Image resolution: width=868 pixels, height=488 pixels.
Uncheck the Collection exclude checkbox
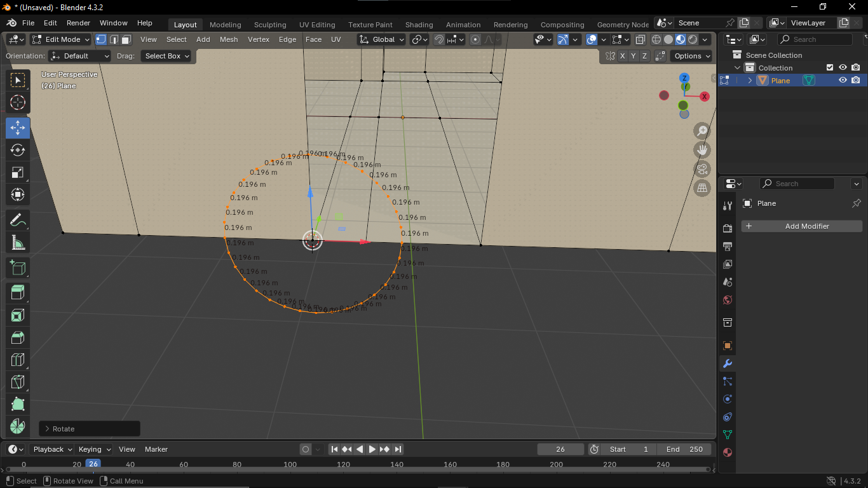point(829,67)
